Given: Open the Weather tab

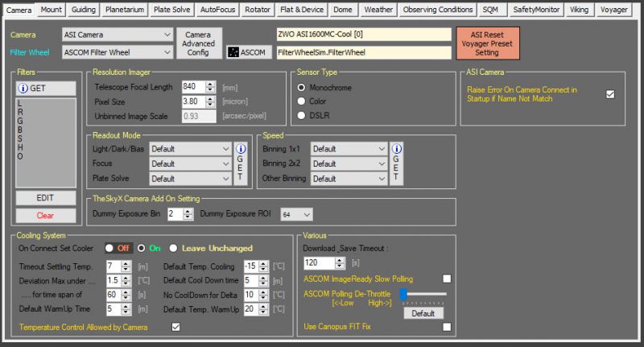Looking at the screenshot, I should click(x=378, y=10).
